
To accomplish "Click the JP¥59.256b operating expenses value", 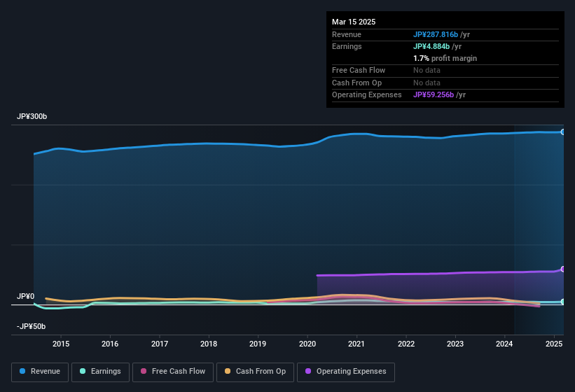I will coord(434,94).
